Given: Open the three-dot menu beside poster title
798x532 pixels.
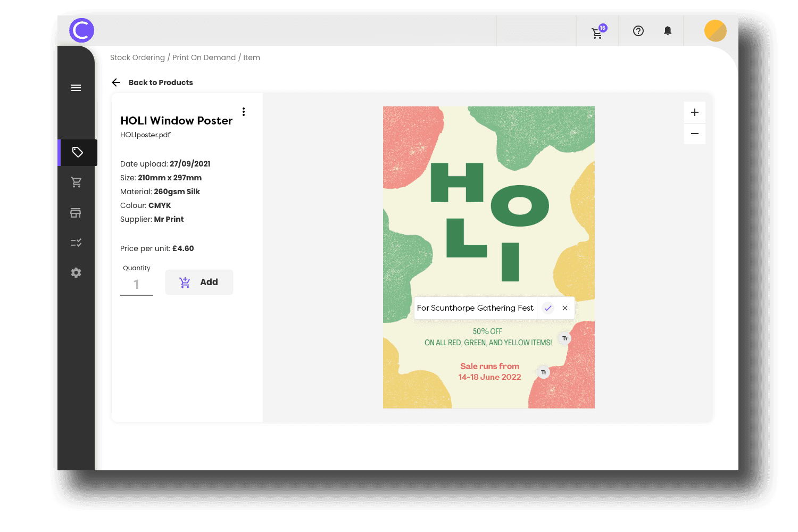Looking at the screenshot, I should click(244, 112).
